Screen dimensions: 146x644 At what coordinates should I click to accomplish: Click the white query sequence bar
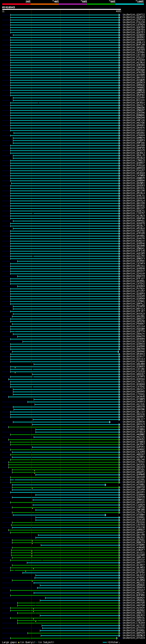tap(61, 10)
